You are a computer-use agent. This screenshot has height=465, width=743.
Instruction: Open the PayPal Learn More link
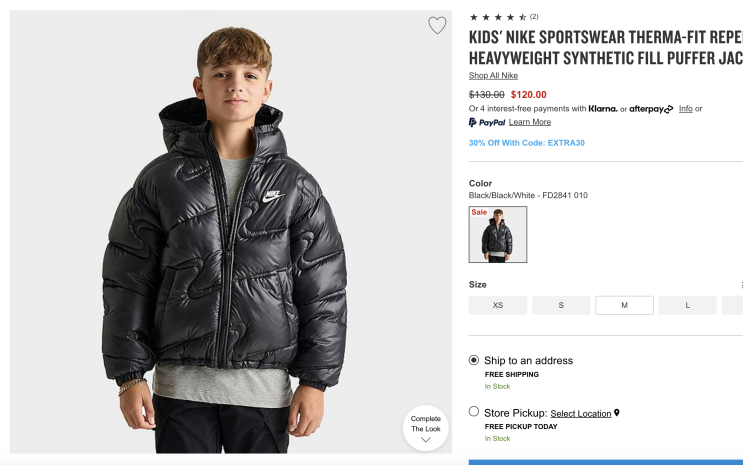click(x=529, y=122)
